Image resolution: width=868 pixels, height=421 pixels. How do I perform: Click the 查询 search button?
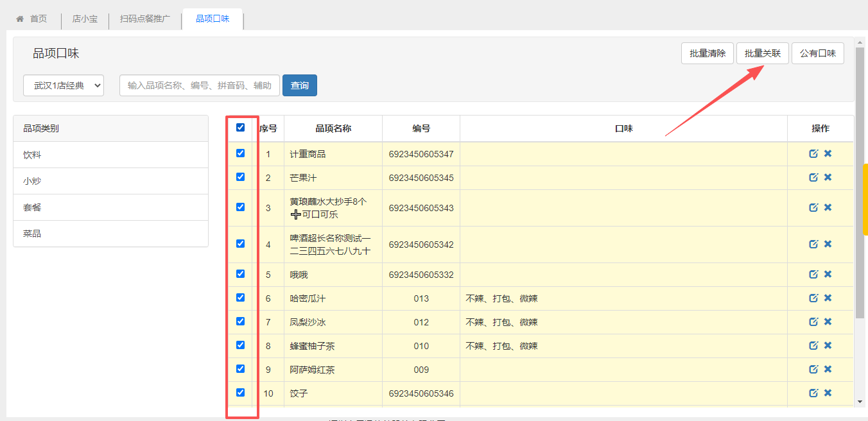[299, 85]
